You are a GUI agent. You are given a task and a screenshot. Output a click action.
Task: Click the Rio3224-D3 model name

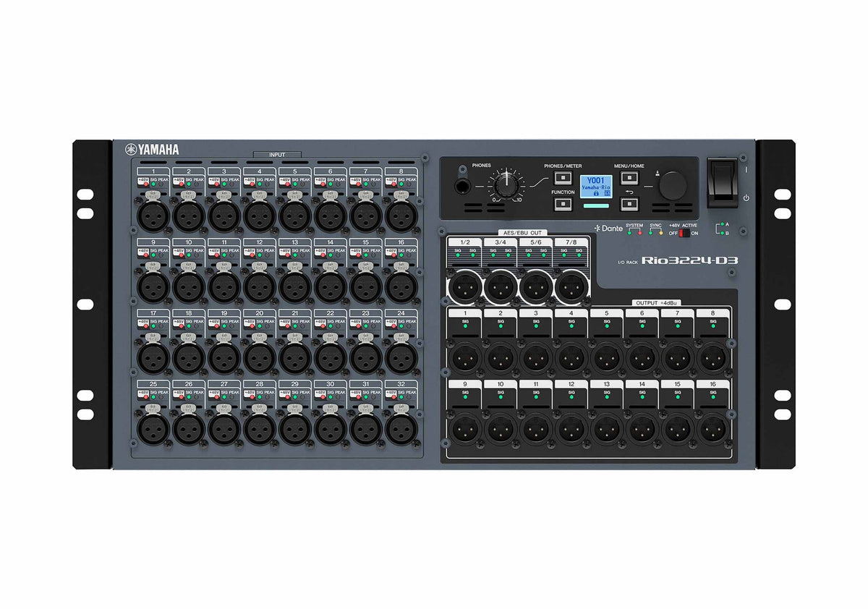(689, 261)
